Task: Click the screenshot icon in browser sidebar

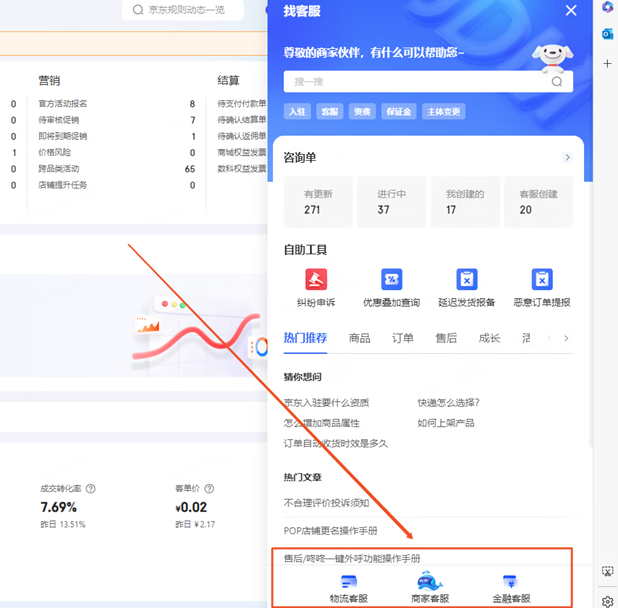Action: (x=607, y=571)
